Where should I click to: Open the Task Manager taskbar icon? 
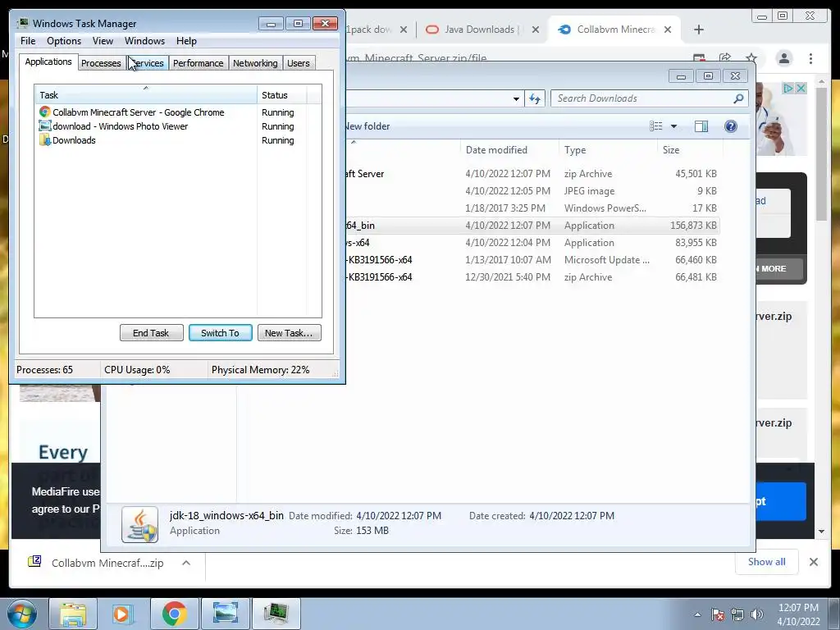[x=276, y=614]
